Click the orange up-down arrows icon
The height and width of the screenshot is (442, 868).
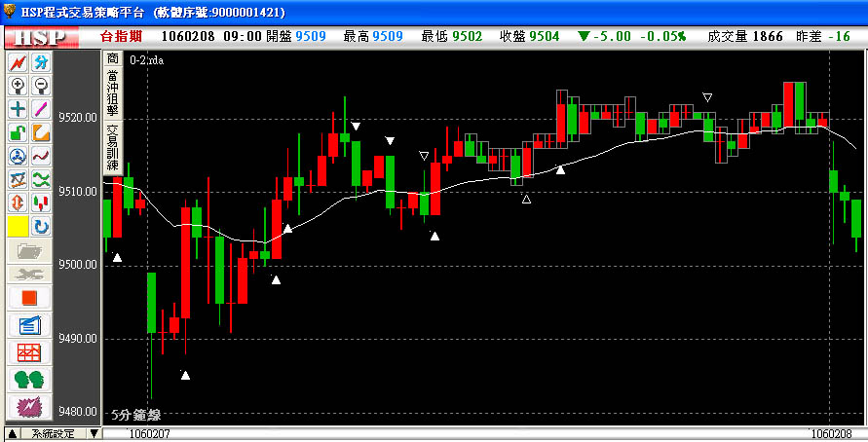point(19,203)
